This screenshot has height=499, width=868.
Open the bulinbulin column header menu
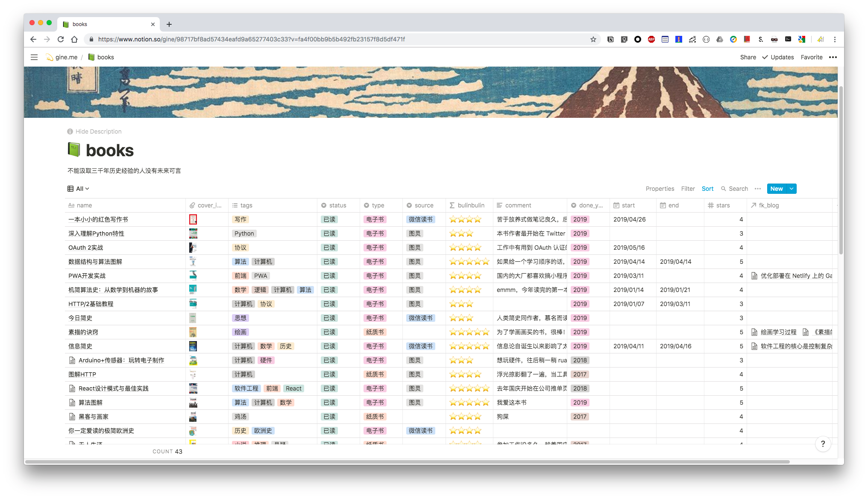tap(469, 205)
